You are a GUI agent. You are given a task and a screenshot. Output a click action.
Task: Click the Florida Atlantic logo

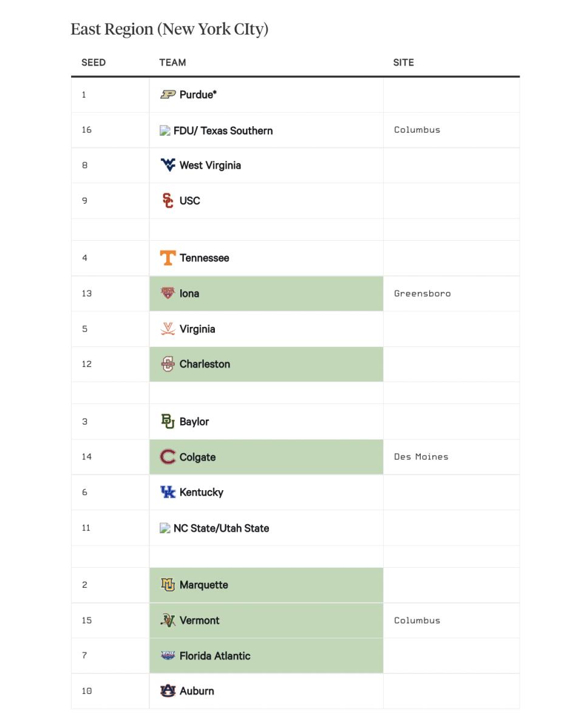[x=168, y=655]
